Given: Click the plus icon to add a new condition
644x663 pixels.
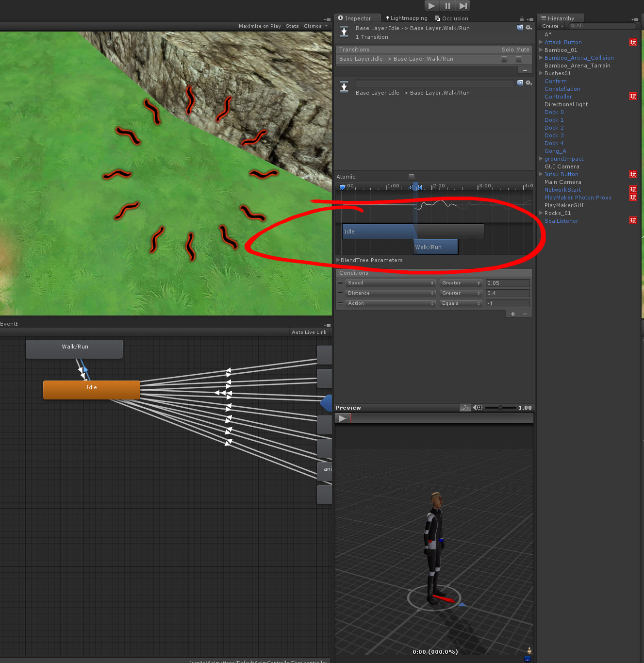Looking at the screenshot, I should pyautogui.click(x=513, y=314).
